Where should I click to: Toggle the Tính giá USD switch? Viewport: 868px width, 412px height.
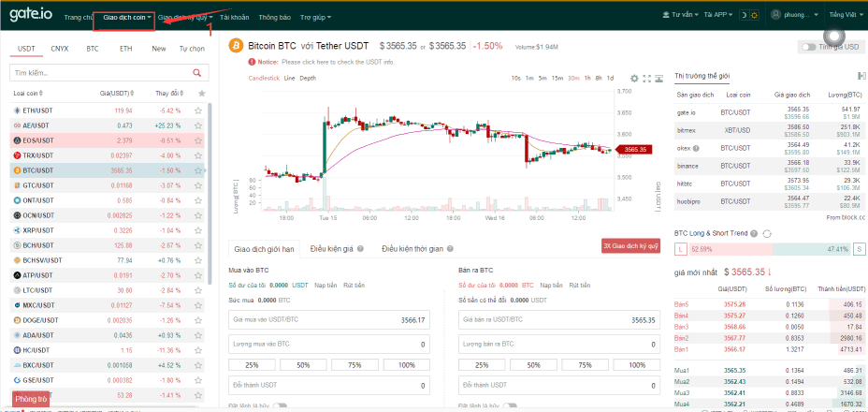(x=810, y=47)
